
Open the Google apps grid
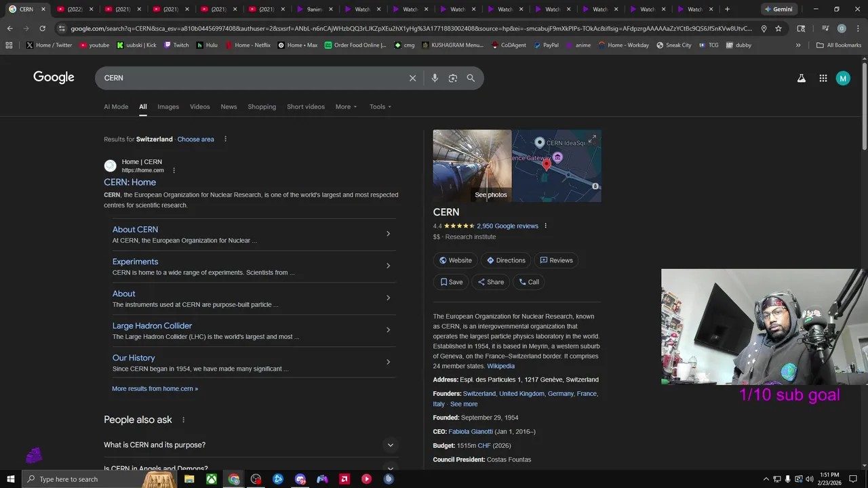click(823, 78)
